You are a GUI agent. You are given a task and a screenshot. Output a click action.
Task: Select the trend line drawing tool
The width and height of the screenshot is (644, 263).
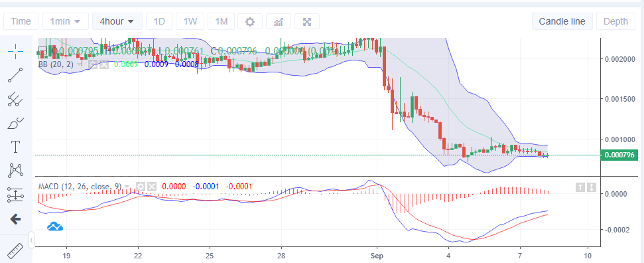pyautogui.click(x=16, y=75)
